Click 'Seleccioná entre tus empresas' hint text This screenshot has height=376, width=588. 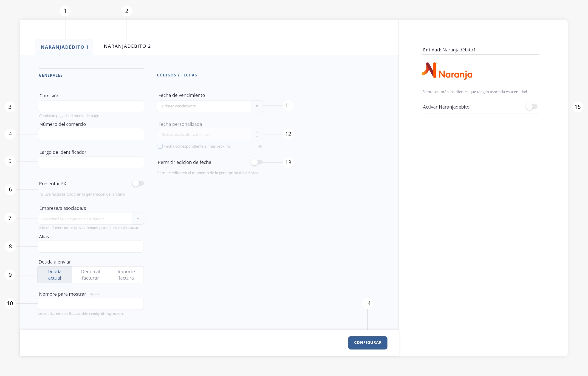89,228
